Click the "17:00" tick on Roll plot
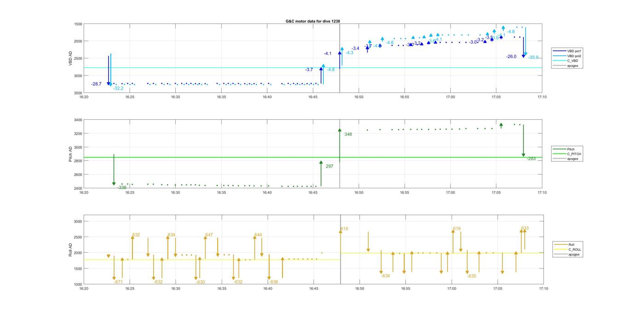The width and height of the screenshot is (644, 319). pos(451,289)
